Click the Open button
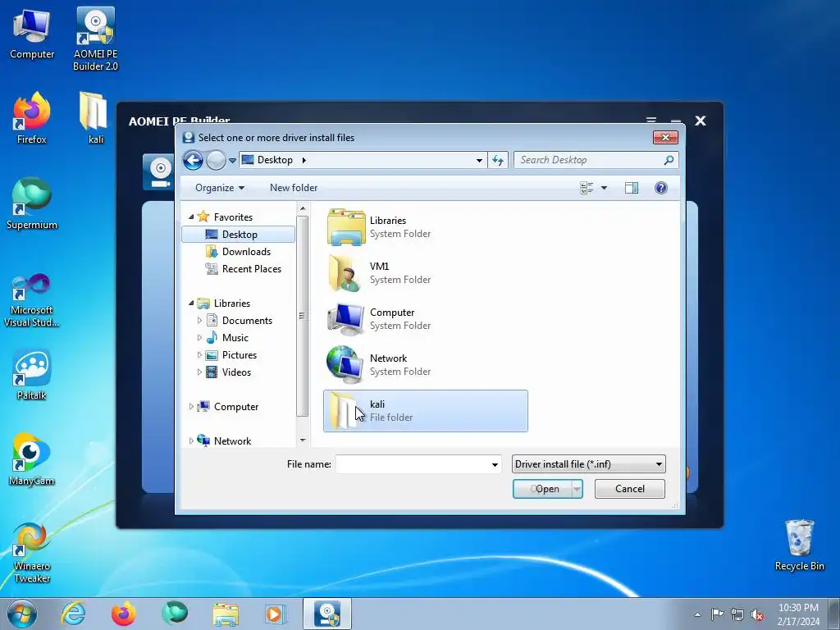Viewport: 840px width, 630px height. (542, 489)
